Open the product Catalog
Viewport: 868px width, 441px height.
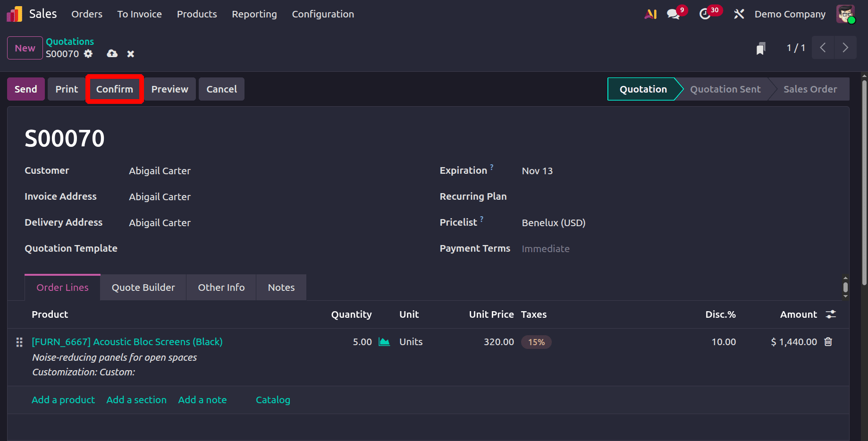[x=273, y=400]
